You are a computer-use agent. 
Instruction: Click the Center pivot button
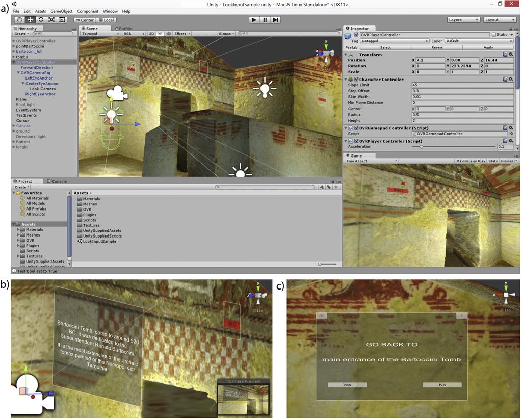coord(85,20)
